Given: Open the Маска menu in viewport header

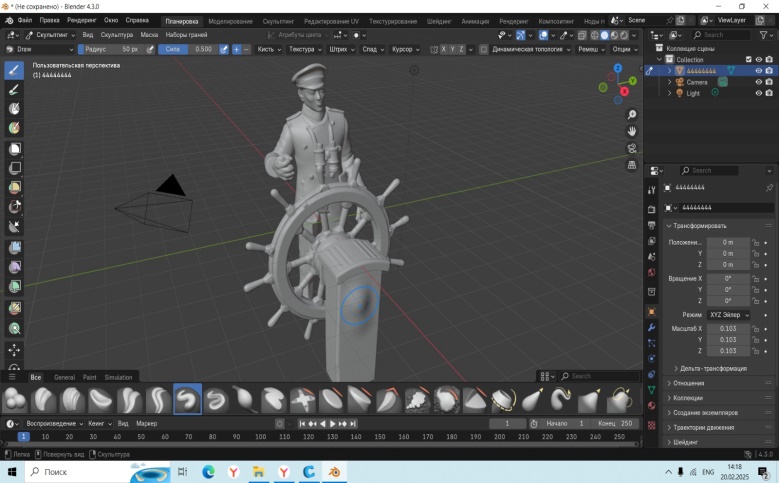Looking at the screenshot, I should (x=149, y=35).
